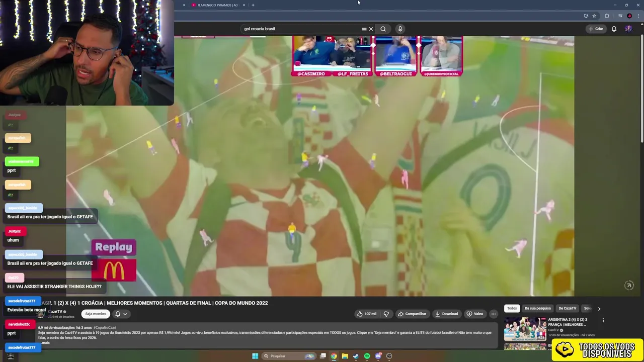The image size is (644, 362).
Task: Click the YouTube search magnifier button
Action: pos(383,29)
